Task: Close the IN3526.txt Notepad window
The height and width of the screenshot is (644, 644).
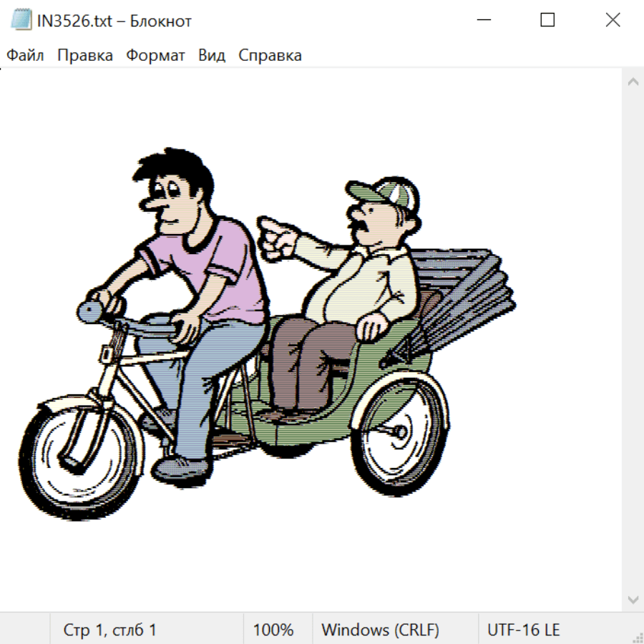Action: 613,21
